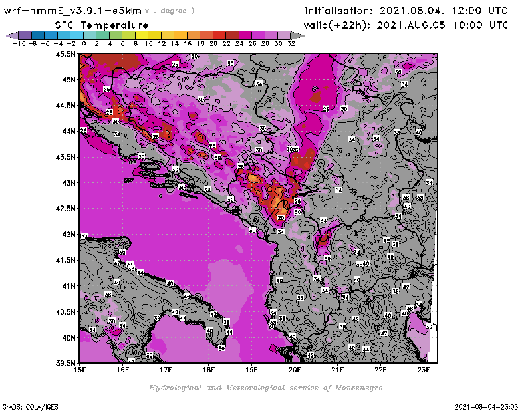Select the green 2 to 4 colorbar swatch
The width and height of the screenshot is (532, 411).
[x=102, y=35]
